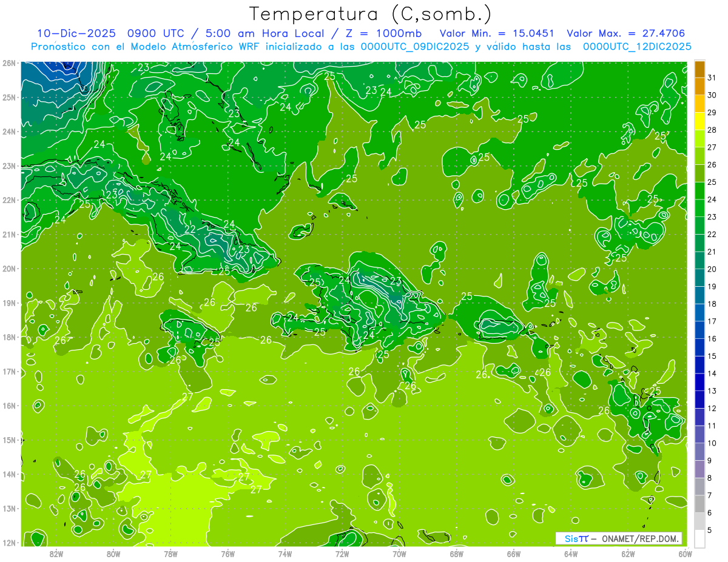Click the '16N' latitude axis label

click(x=8, y=406)
